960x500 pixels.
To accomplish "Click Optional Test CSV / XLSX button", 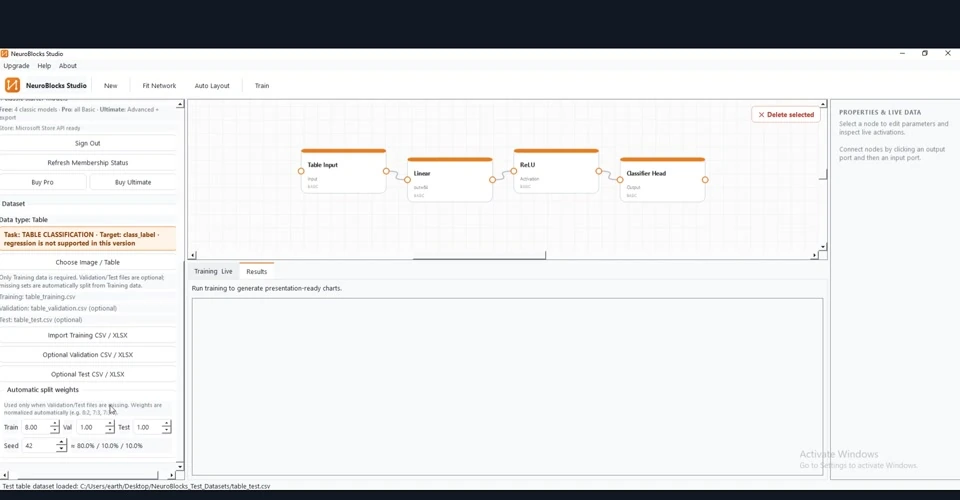I will click(x=88, y=374).
